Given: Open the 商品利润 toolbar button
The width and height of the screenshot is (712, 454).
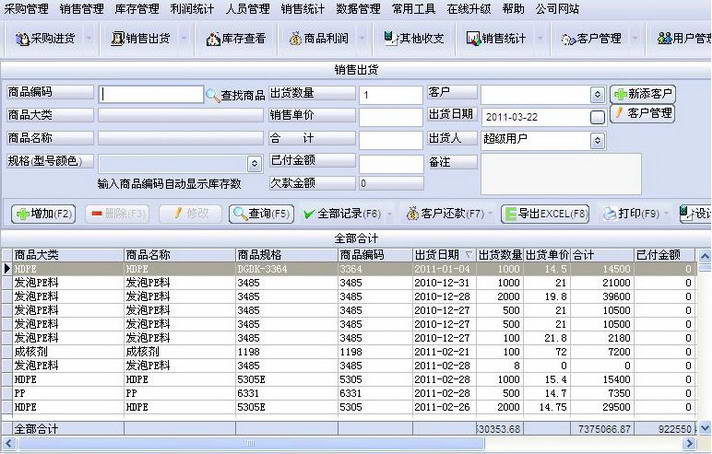Looking at the screenshot, I should click(319, 39).
